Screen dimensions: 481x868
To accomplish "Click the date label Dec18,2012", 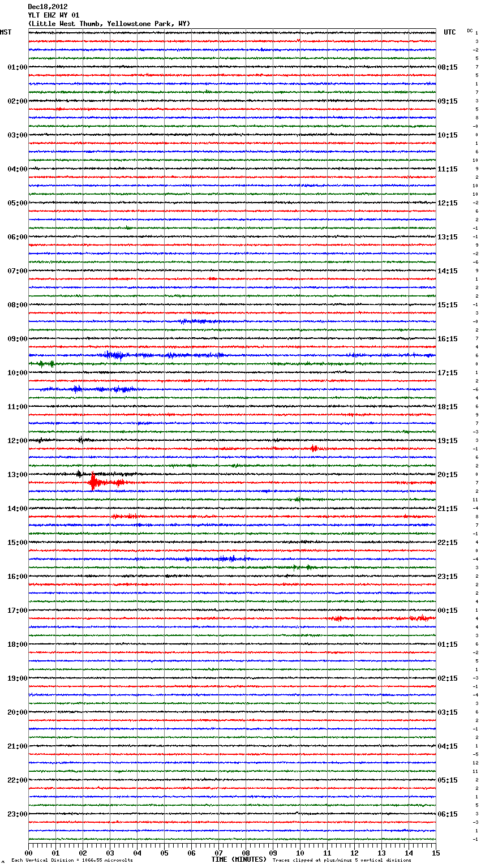I will coord(48,7).
